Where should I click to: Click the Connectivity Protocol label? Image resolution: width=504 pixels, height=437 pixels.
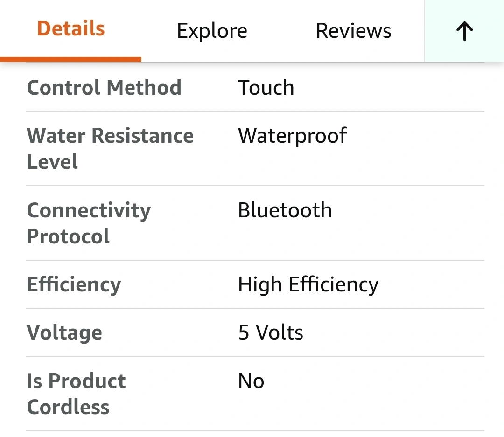point(89,223)
